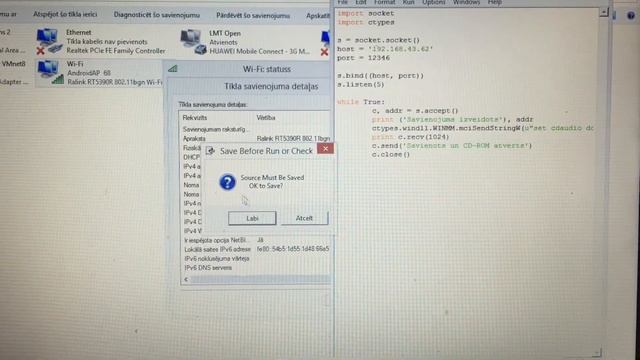Open the Options menu in IDLE
Image resolution: width=640 pixels, height=360 pixels.
(x=433, y=2)
